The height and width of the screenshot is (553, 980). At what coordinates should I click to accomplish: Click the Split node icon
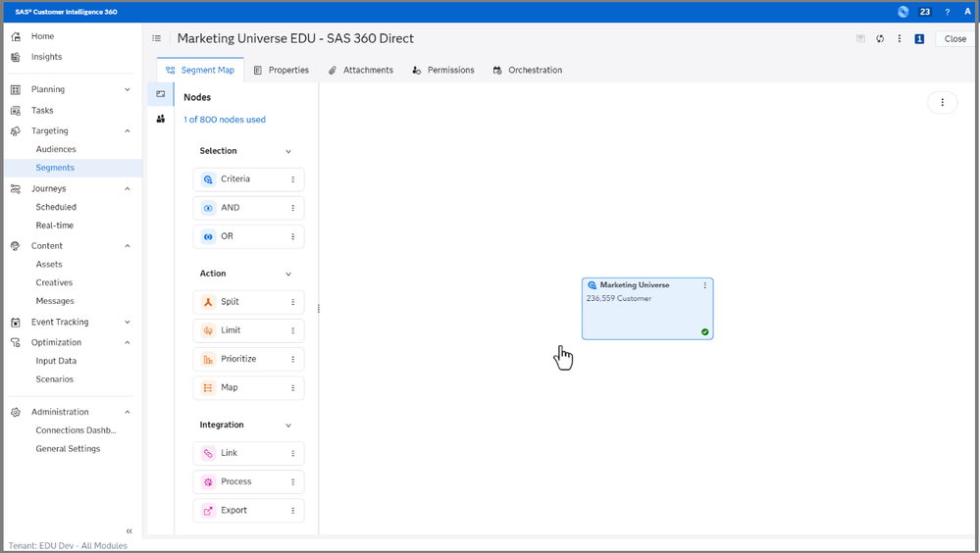[x=208, y=302]
